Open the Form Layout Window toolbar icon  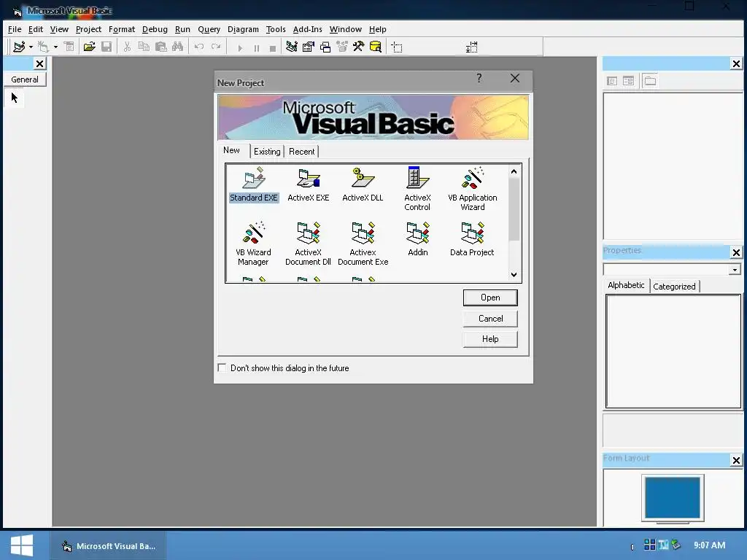(x=325, y=47)
